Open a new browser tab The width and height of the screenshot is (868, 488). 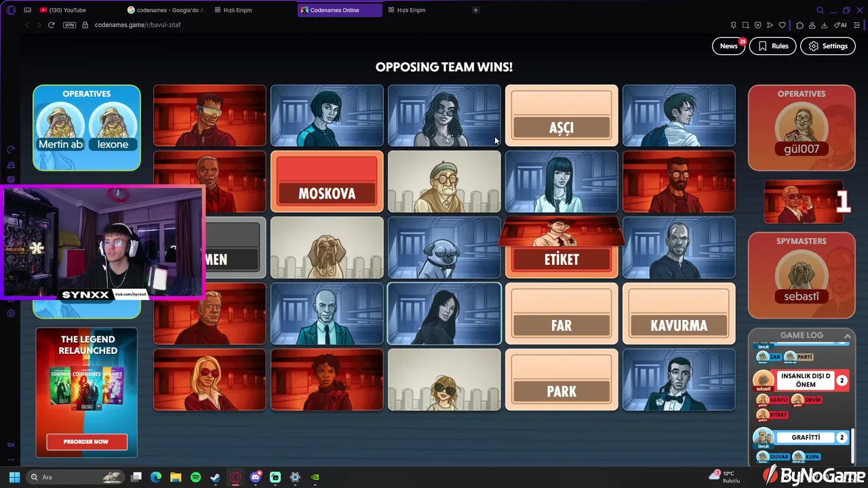coord(475,10)
